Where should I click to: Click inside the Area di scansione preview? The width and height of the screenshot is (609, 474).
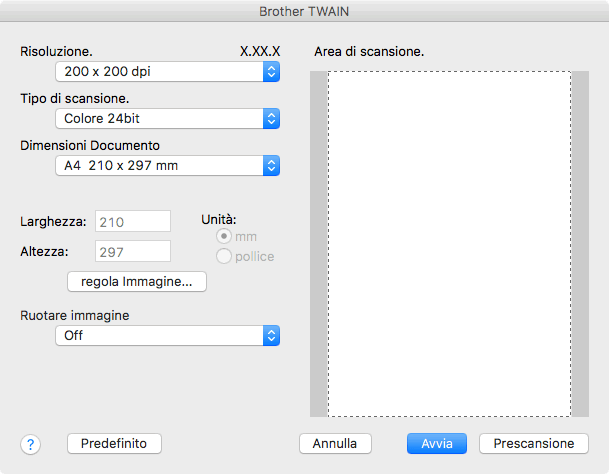point(449,244)
